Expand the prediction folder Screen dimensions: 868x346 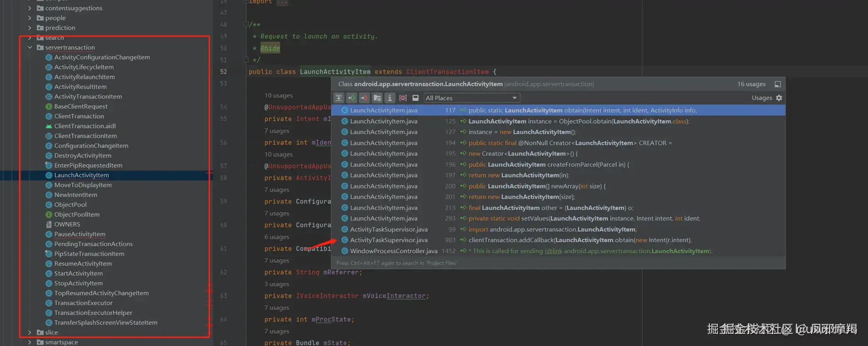click(x=30, y=28)
